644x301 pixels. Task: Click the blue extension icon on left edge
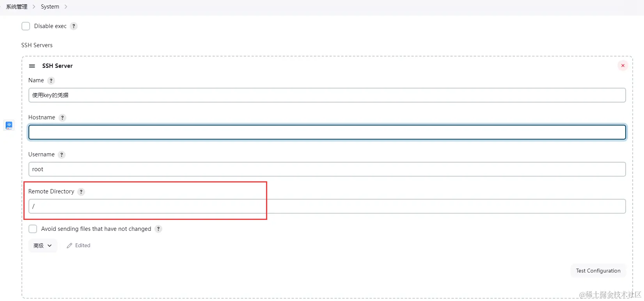[x=9, y=125]
